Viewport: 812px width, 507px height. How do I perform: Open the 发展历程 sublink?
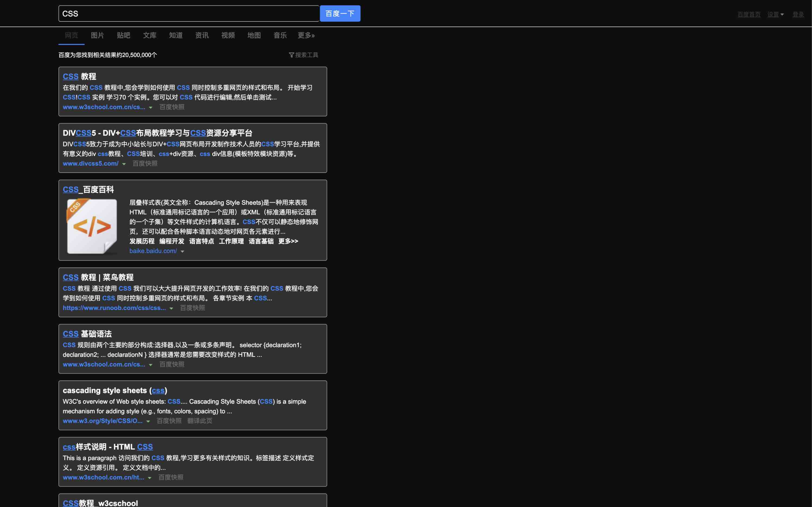coord(142,241)
